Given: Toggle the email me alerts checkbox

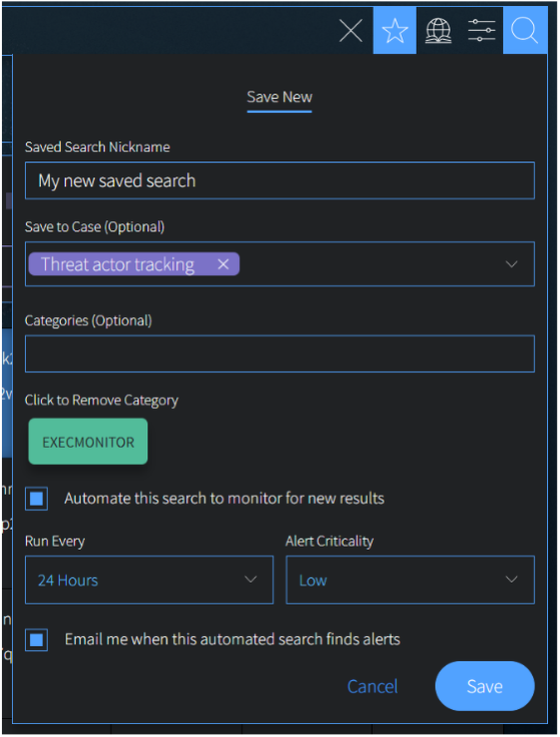Looking at the screenshot, I should tap(36, 639).
